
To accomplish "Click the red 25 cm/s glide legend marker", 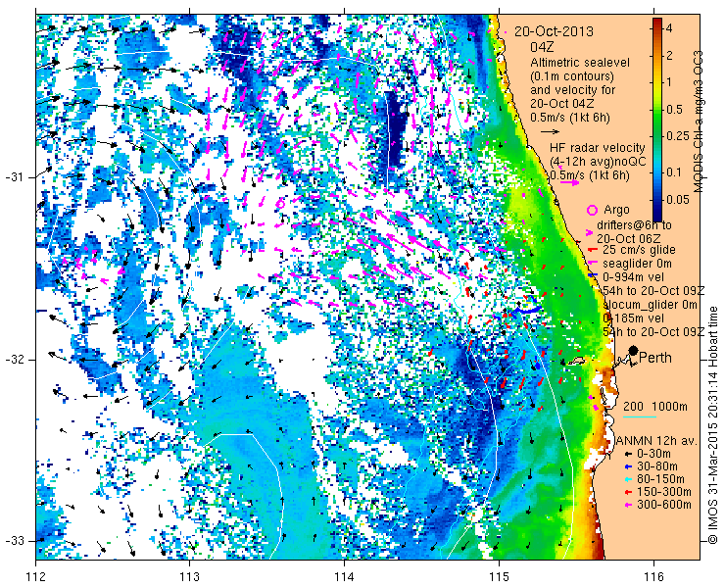I will [x=592, y=250].
